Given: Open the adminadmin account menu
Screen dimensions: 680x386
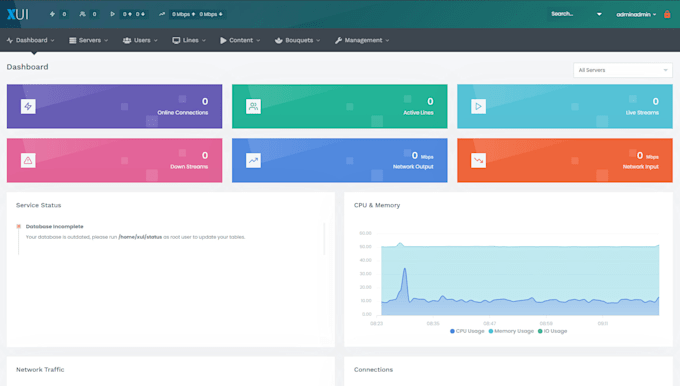Looking at the screenshot, I should [636, 14].
